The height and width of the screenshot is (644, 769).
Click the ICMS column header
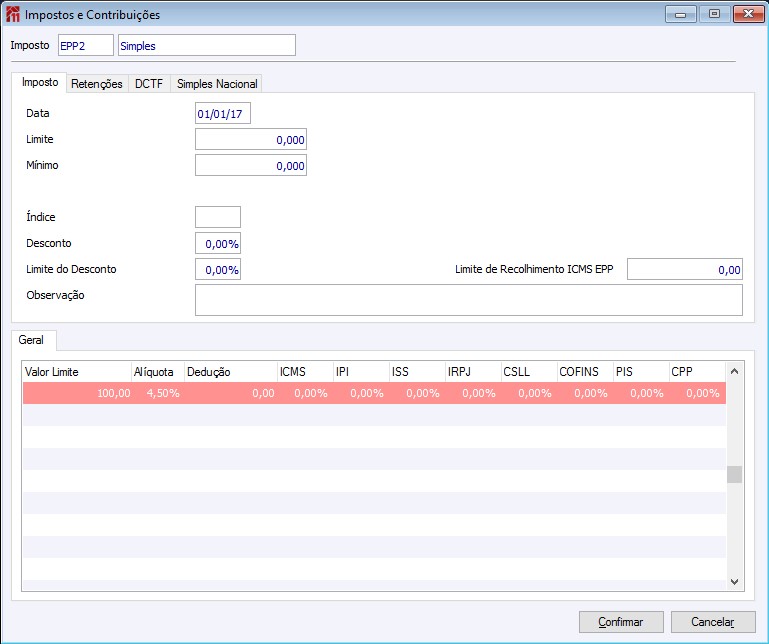306,372
